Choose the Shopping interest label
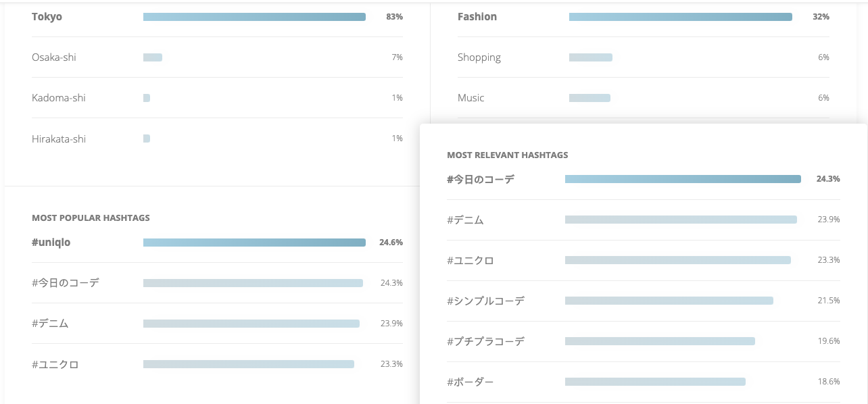This screenshot has height=404, width=868. tap(479, 57)
